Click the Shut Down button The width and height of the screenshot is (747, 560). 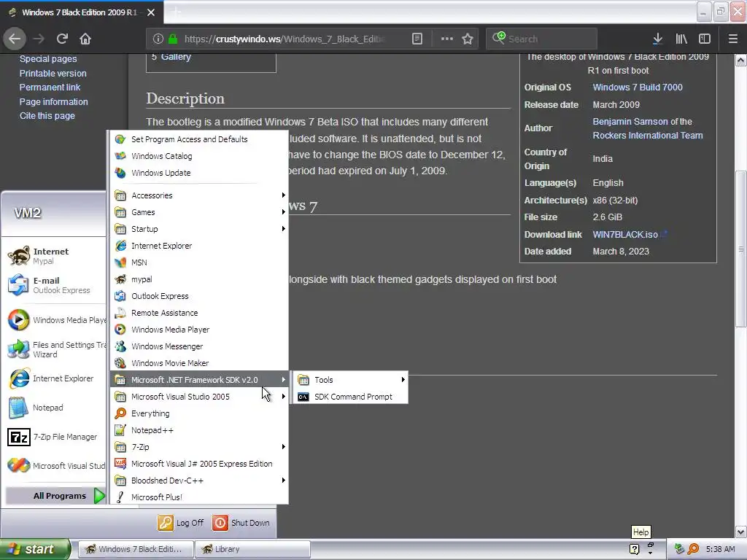click(x=241, y=522)
